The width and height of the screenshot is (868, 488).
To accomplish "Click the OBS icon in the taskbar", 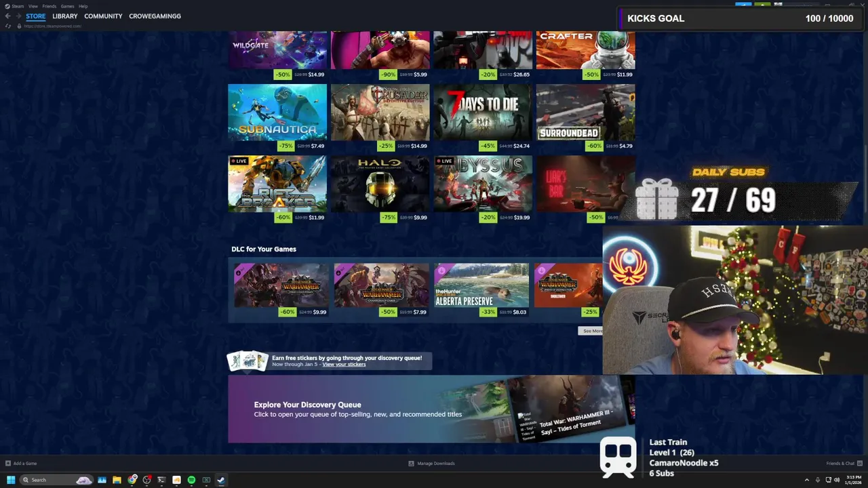I will pyautogui.click(x=146, y=480).
